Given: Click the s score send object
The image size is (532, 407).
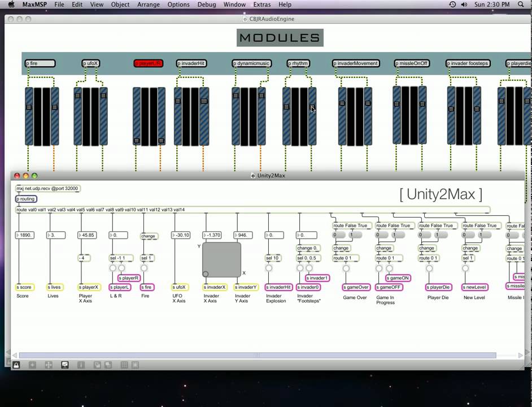Looking at the screenshot, I should 25,287.
